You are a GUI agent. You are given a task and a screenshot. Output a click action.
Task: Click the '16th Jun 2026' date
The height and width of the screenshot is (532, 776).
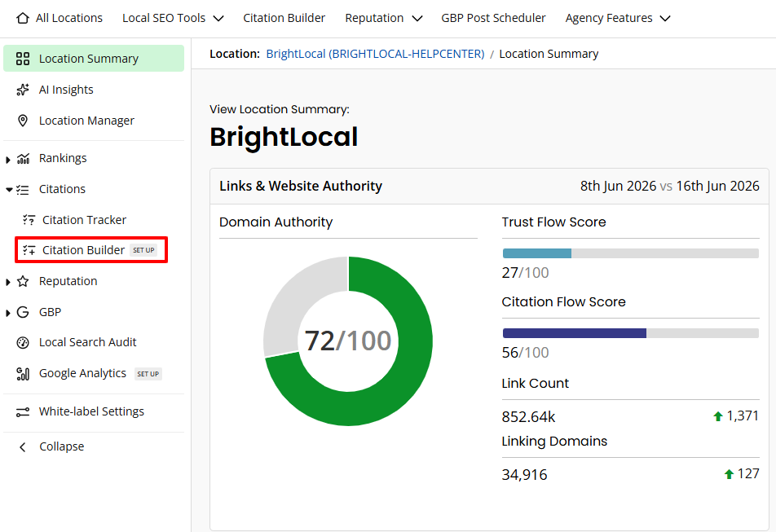click(717, 186)
